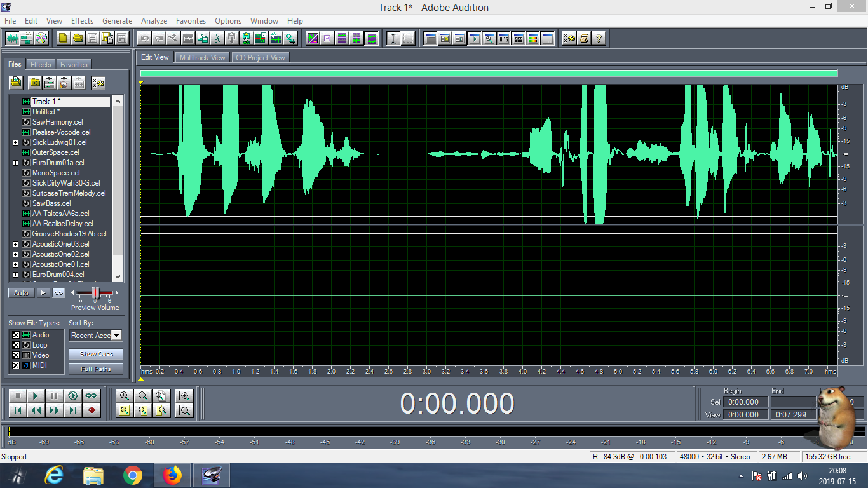Toggle the infinity Play Looped button
Image resolution: width=868 pixels, height=488 pixels.
click(92, 396)
